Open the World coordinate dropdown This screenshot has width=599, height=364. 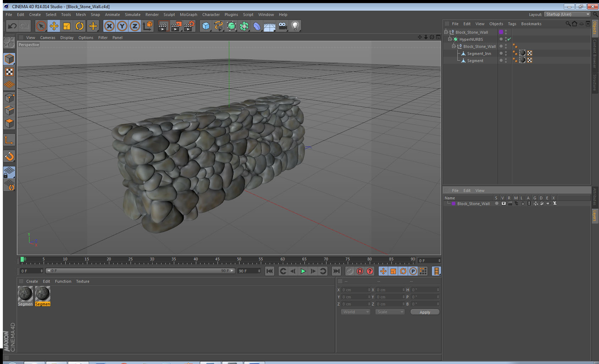tap(356, 312)
